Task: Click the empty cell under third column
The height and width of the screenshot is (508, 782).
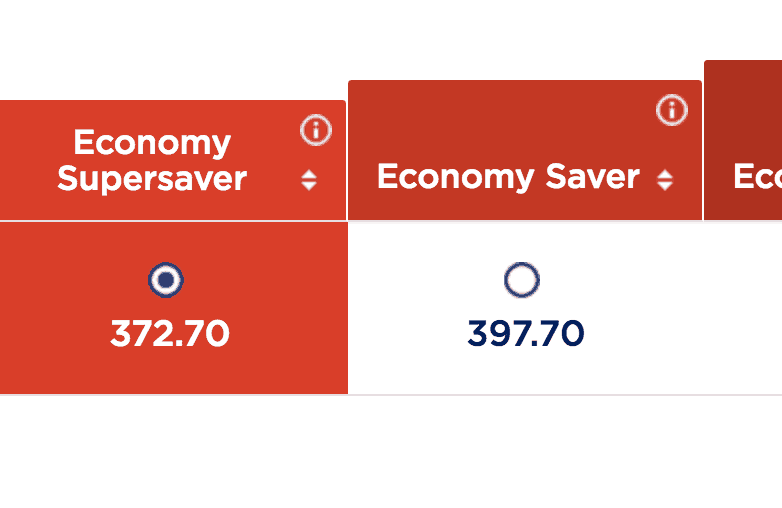Action: coord(744,308)
